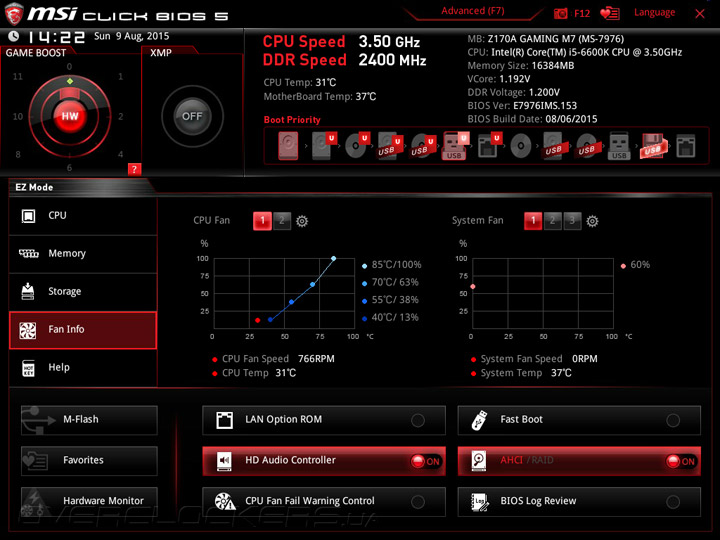Toggle the AHCI / RAID ON switch

(681, 461)
